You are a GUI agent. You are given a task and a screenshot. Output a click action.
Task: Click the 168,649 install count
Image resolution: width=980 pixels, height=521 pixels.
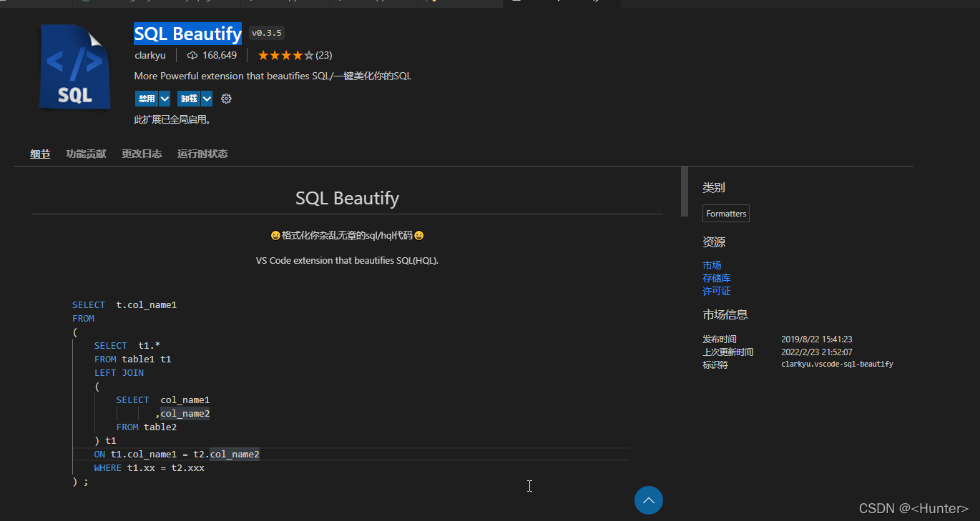(x=220, y=55)
